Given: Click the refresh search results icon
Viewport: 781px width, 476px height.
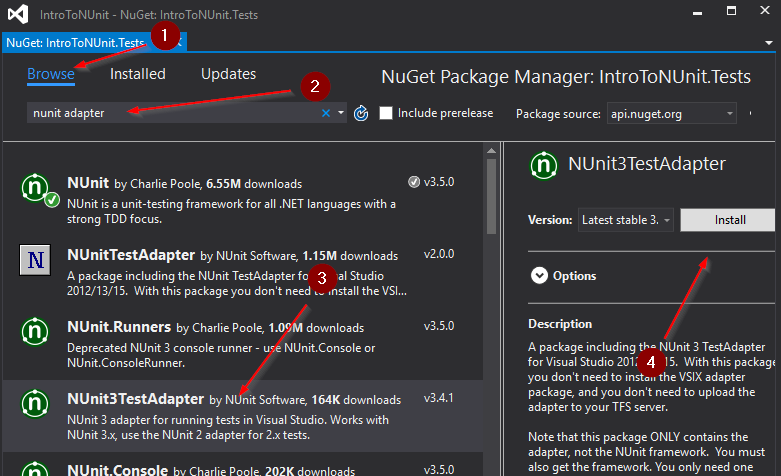Looking at the screenshot, I should (x=361, y=114).
